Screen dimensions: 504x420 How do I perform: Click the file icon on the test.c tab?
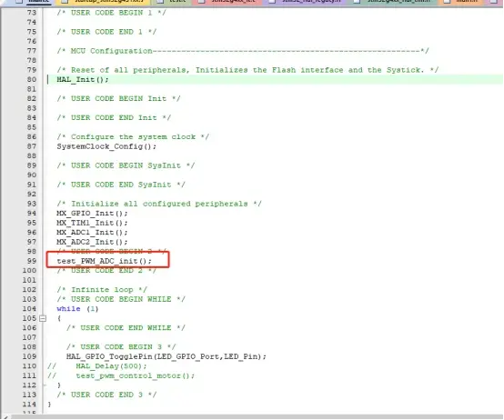160,2
